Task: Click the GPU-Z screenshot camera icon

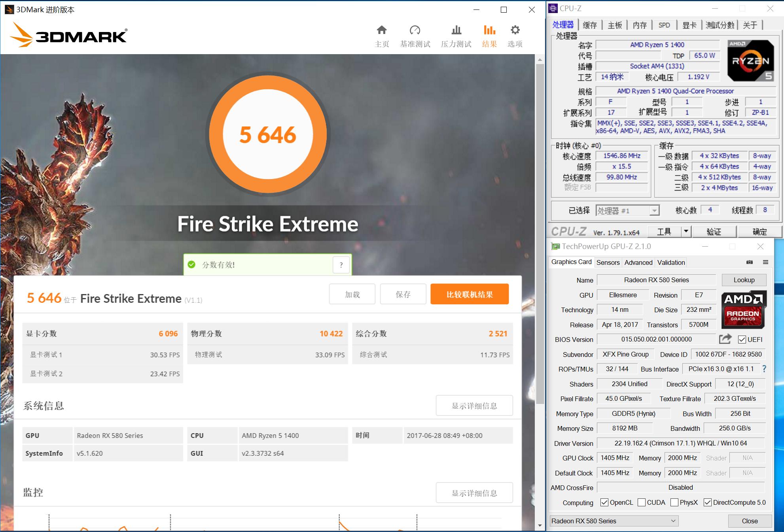Action: pyautogui.click(x=749, y=262)
